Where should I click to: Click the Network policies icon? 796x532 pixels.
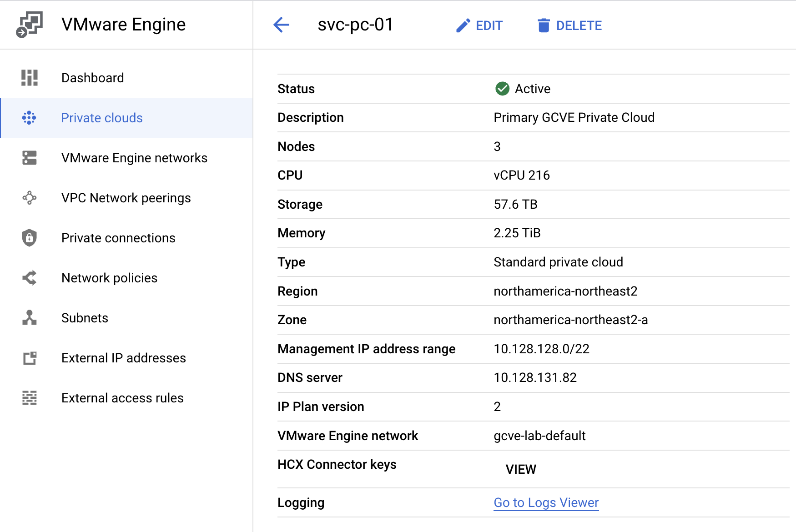(30, 278)
